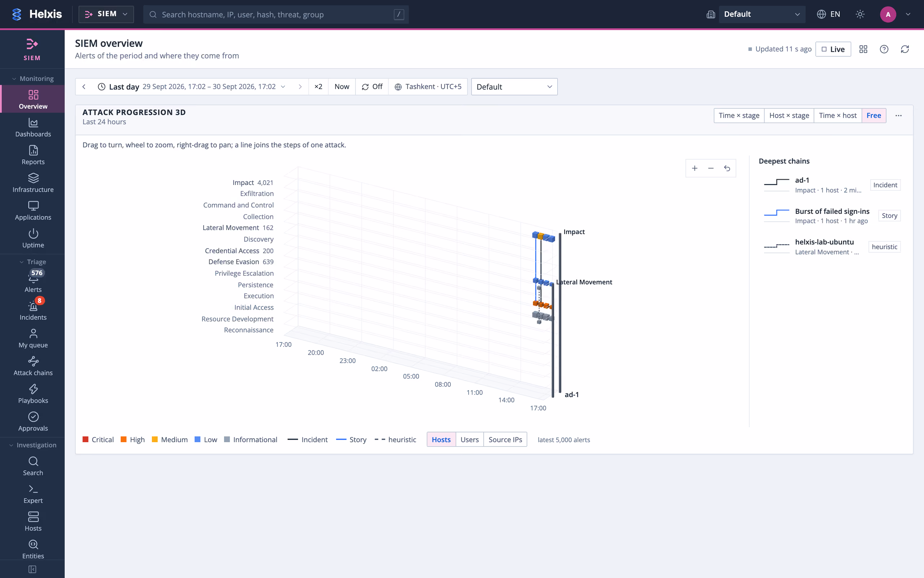Click the ×2 time range button

(318, 87)
